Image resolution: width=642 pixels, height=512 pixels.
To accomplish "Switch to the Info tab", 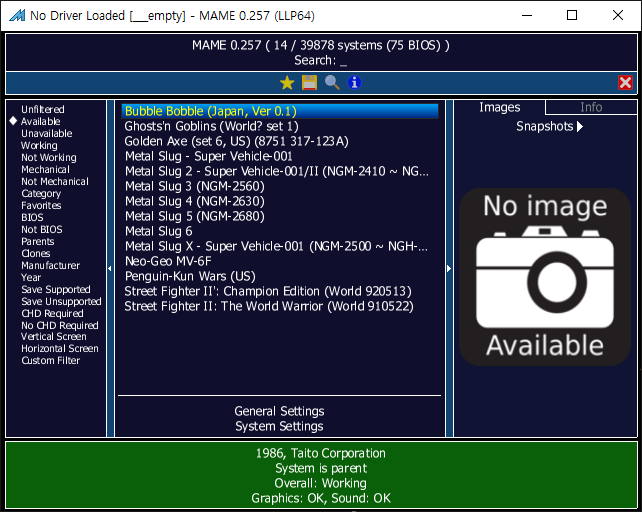I will pyautogui.click(x=591, y=107).
